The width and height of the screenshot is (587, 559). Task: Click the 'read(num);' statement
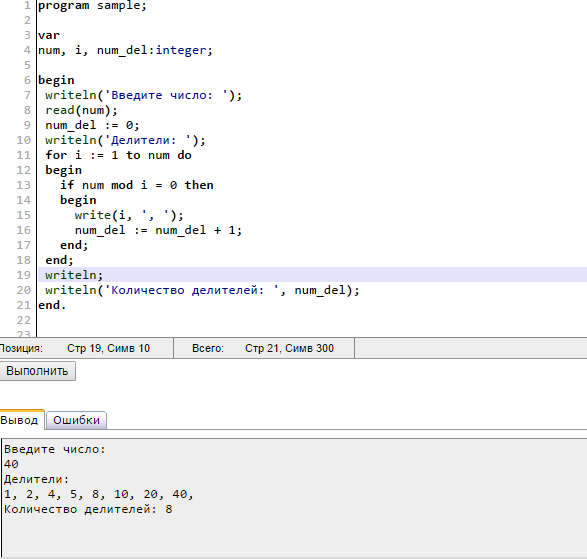click(81, 110)
